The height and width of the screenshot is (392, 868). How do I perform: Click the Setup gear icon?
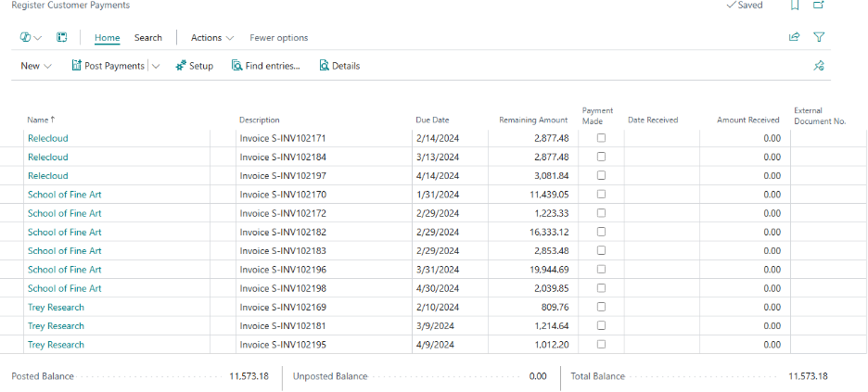coord(181,66)
